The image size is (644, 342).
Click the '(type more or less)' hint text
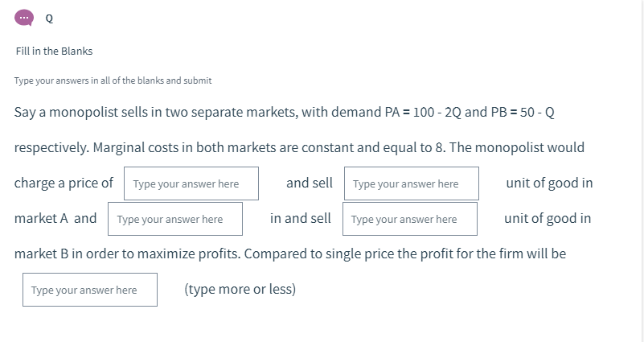[x=240, y=289]
